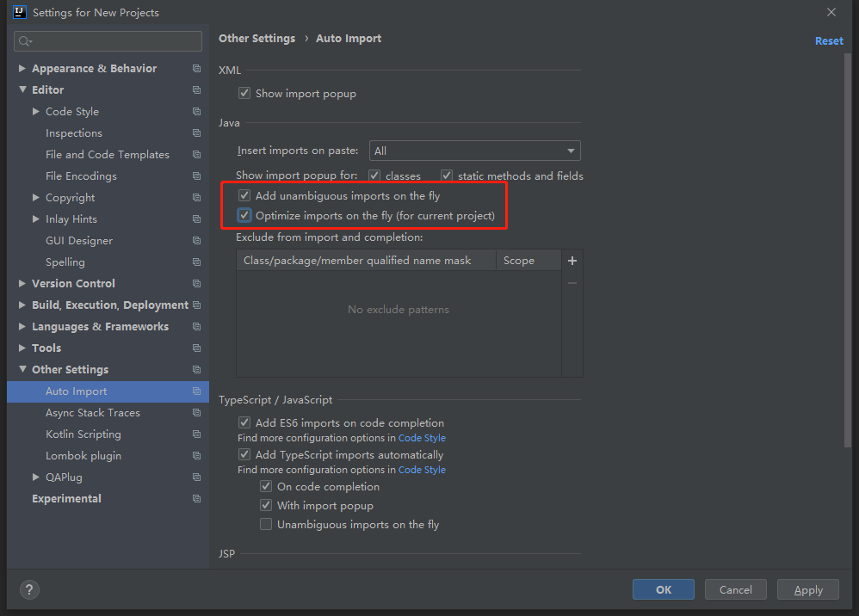859x616 pixels.
Task: Disable Optimize imports on the fly checkbox
Action: [x=245, y=215]
